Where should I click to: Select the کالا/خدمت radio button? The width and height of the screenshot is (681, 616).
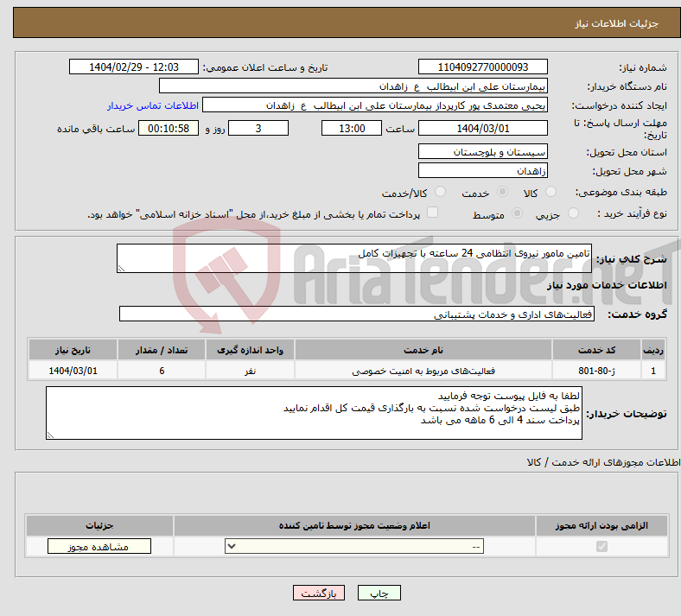pos(441,192)
